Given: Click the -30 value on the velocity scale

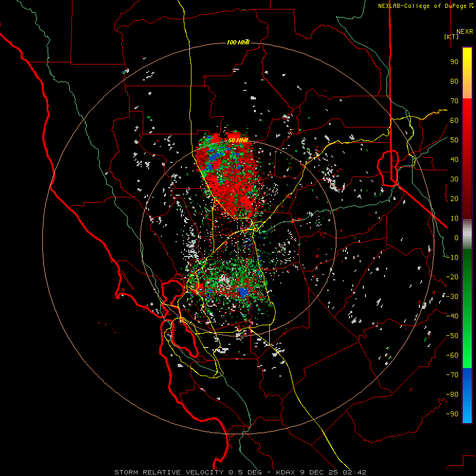Looking at the screenshot, I should (452, 297).
